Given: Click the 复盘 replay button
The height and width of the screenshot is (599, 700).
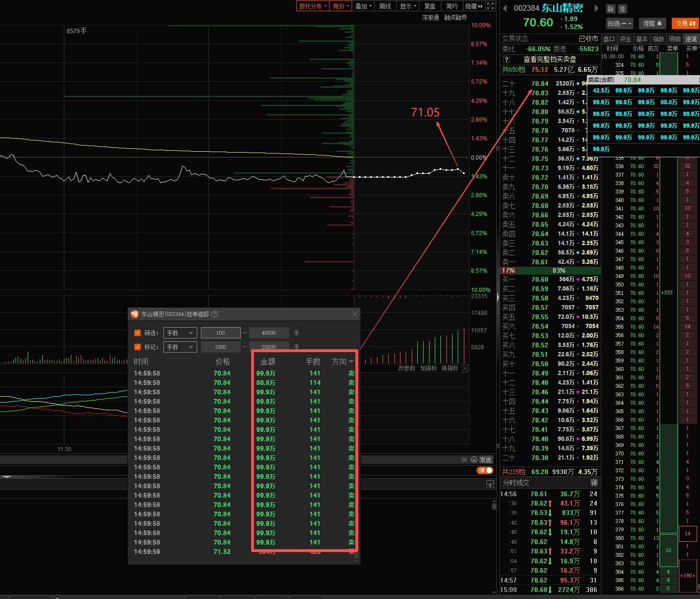Looking at the screenshot, I should click(430, 6).
